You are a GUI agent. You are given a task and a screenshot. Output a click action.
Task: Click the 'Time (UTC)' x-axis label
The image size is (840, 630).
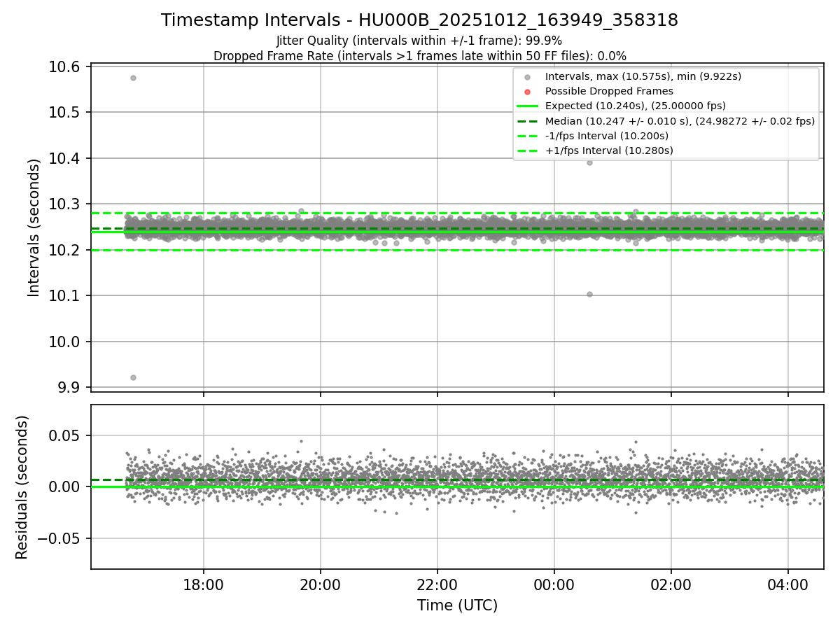(457, 605)
